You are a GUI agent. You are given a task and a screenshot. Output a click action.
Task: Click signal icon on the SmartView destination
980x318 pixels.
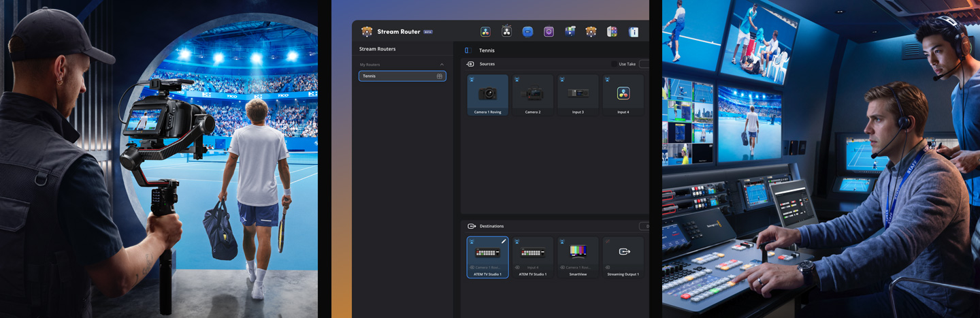pos(562,242)
